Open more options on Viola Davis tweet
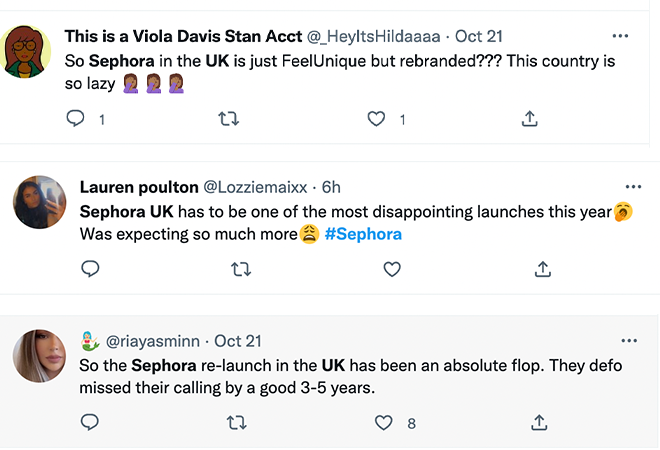The image size is (660, 450). 620,36
